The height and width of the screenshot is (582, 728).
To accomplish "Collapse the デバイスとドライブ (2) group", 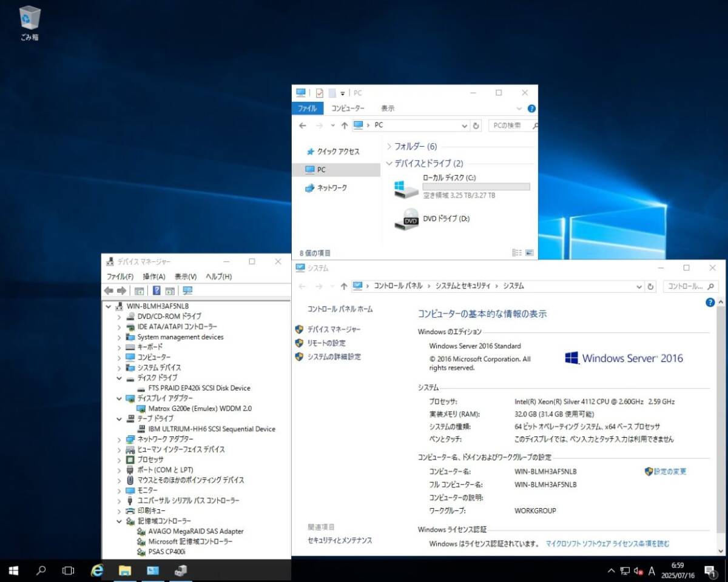I will 389,164.
